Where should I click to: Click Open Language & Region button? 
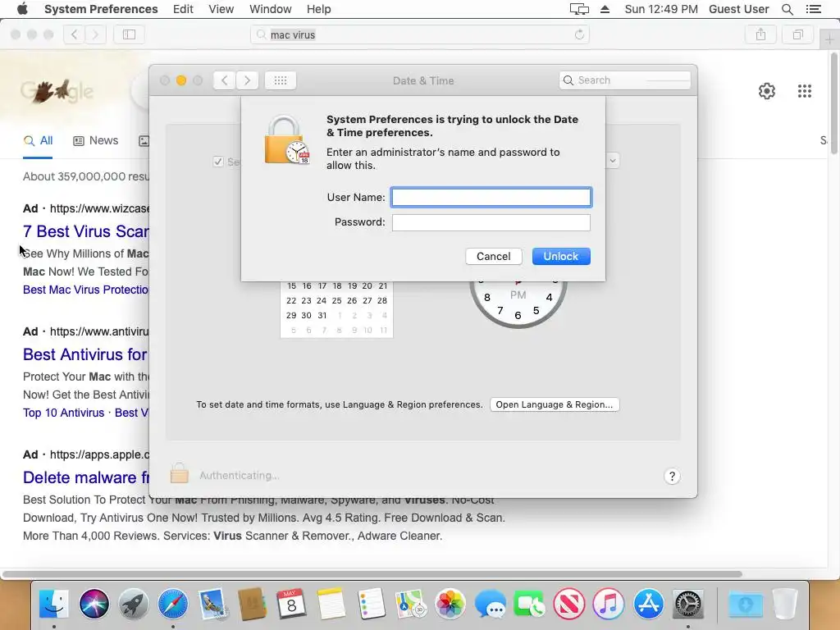[555, 404]
